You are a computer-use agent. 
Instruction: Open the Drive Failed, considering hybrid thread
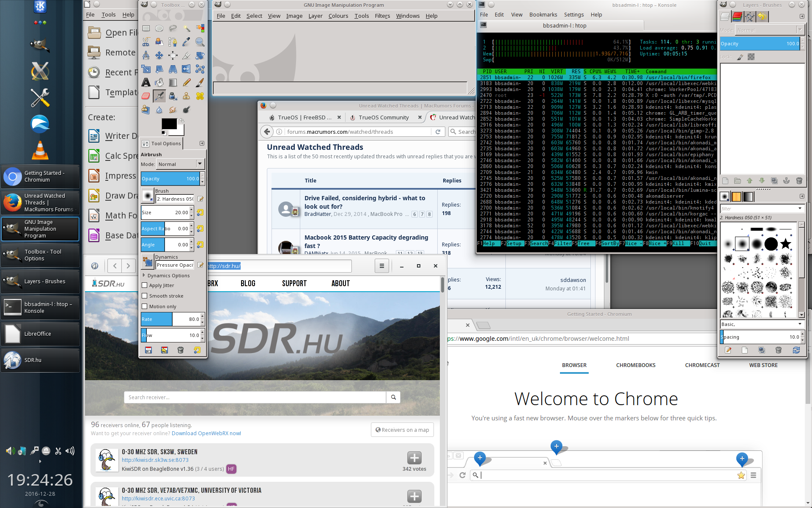pos(365,202)
